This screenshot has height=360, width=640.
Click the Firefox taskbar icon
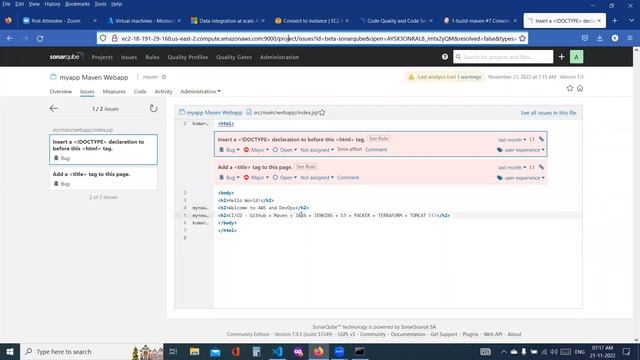coord(318,351)
